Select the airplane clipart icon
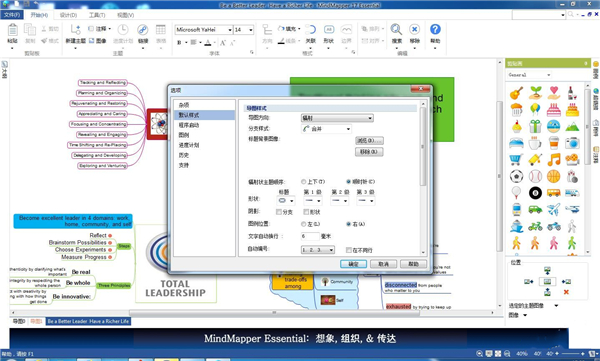The height and width of the screenshot is (361, 600). tap(553, 210)
